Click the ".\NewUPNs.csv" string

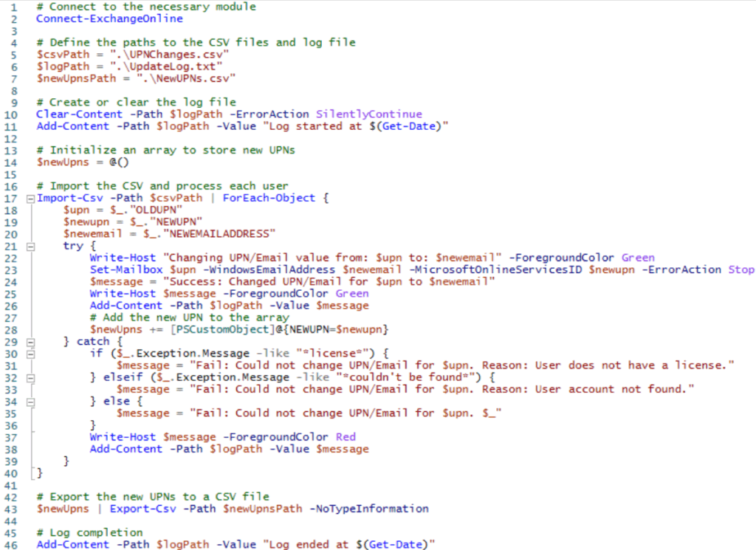[185, 78]
